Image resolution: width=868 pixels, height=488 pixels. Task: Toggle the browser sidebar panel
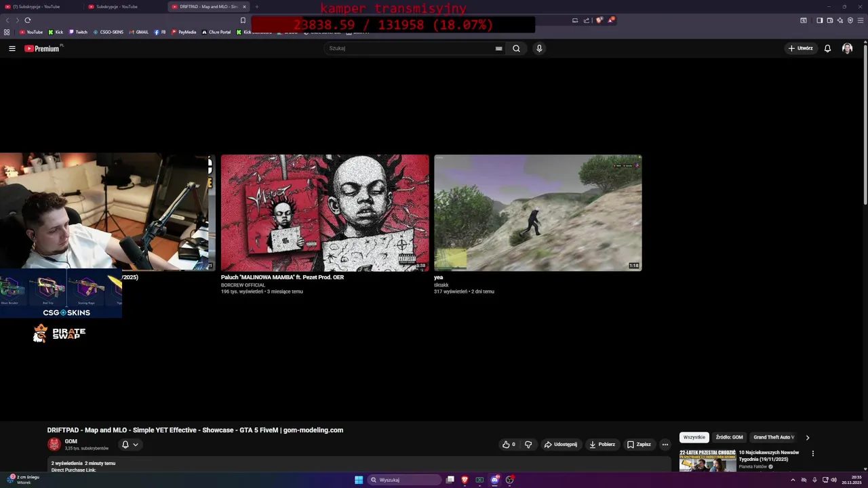819,20
